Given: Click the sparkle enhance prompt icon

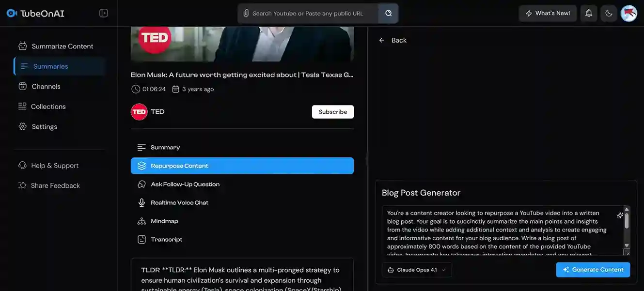Looking at the screenshot, I should click(620, 215).
